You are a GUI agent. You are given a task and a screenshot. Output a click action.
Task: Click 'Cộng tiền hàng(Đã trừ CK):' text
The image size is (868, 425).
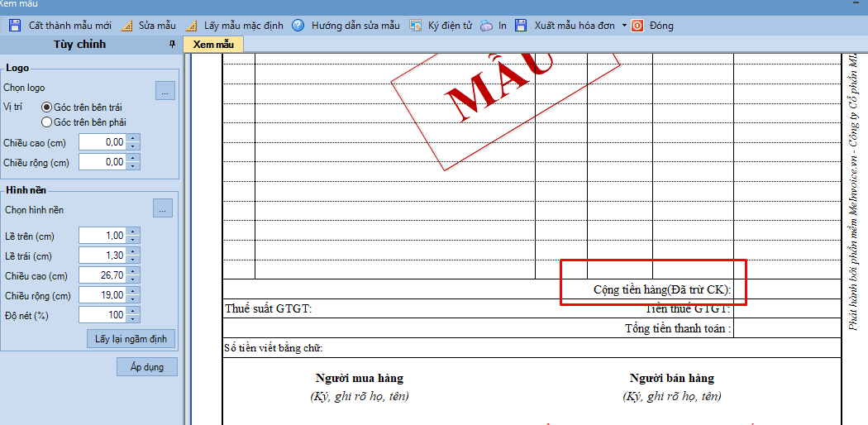tap(662, 289)
